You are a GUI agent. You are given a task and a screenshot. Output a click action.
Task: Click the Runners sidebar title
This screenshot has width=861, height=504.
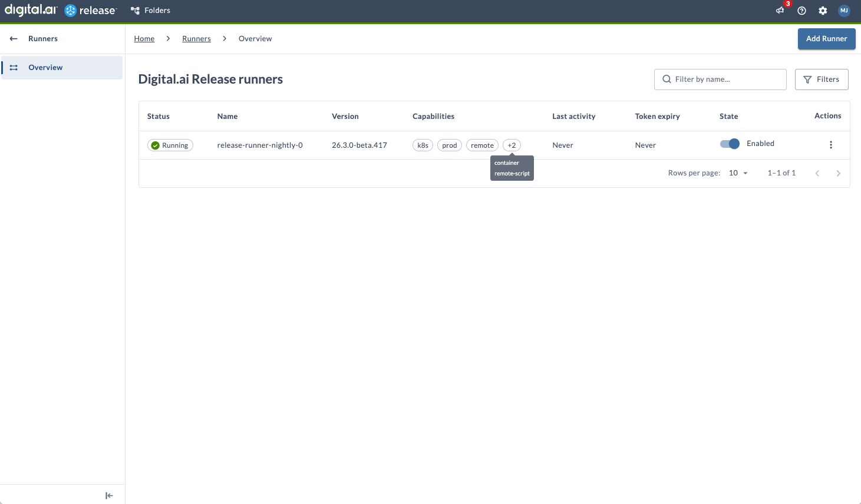pos(43,39)
